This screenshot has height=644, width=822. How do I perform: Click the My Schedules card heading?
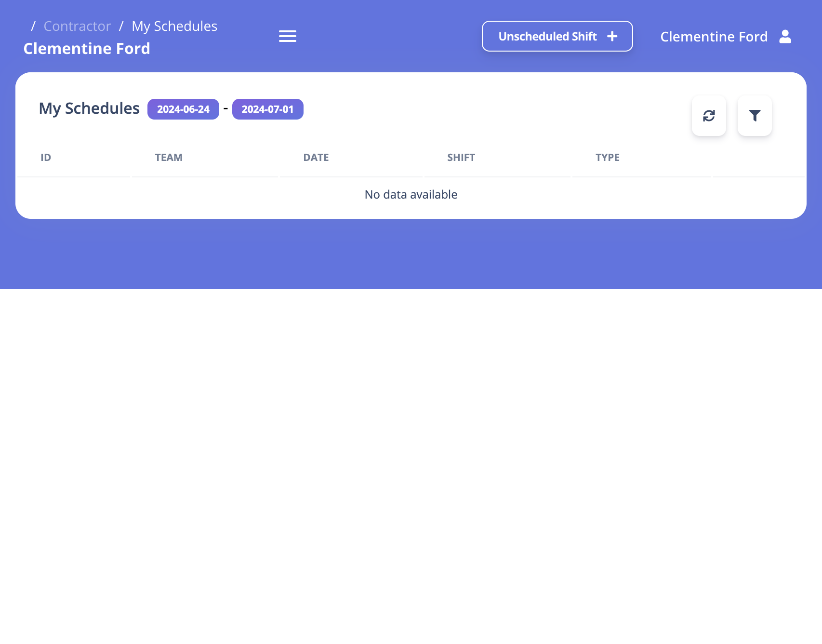click(x=89, y=109)
